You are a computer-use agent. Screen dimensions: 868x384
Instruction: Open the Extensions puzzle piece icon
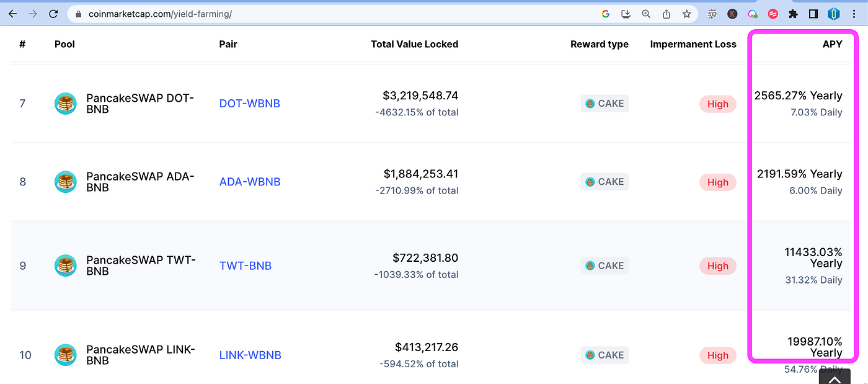pos(793,14)
